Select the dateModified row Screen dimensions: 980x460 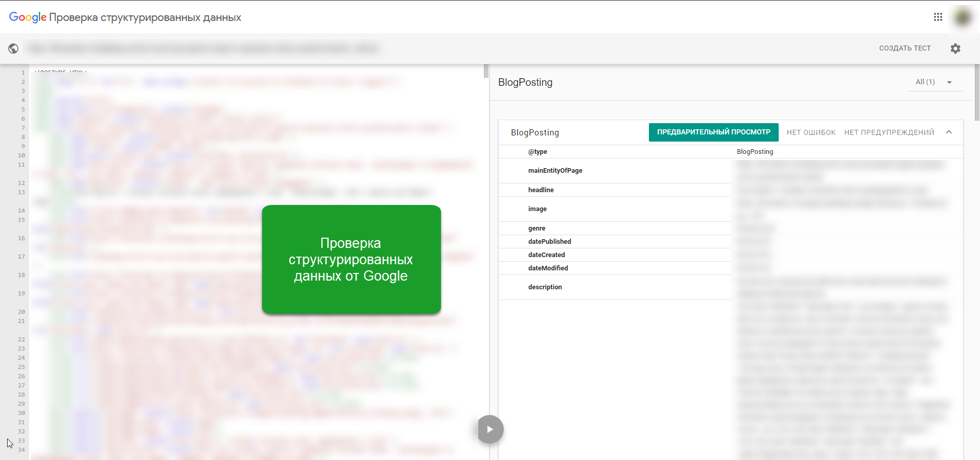click(731, 268)
